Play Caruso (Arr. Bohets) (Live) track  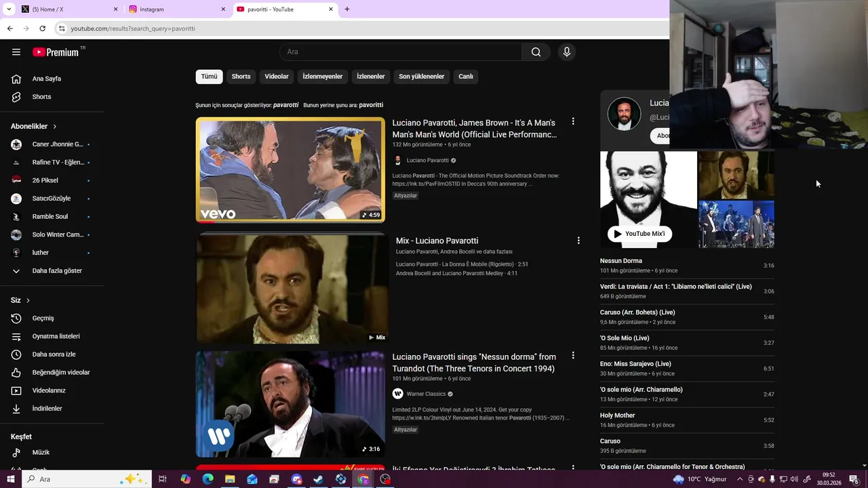(687, 317)
